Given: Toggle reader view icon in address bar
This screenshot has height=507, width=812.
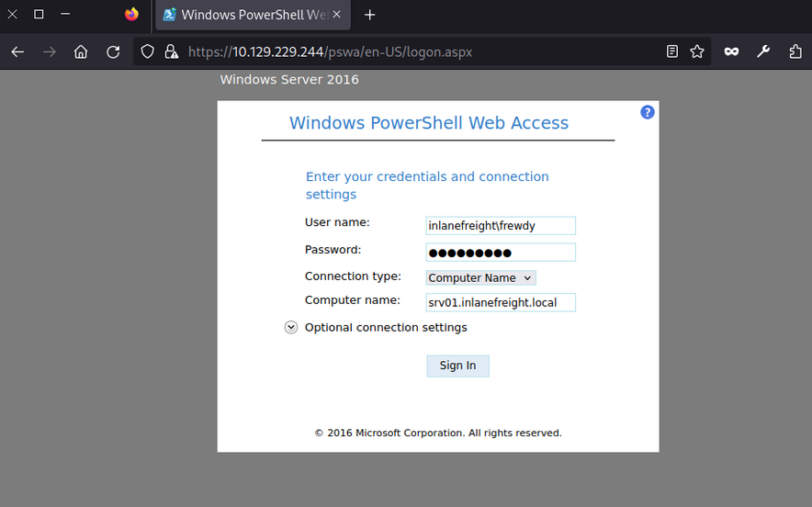Looking at the screenshot, I should tap(672, 51).
